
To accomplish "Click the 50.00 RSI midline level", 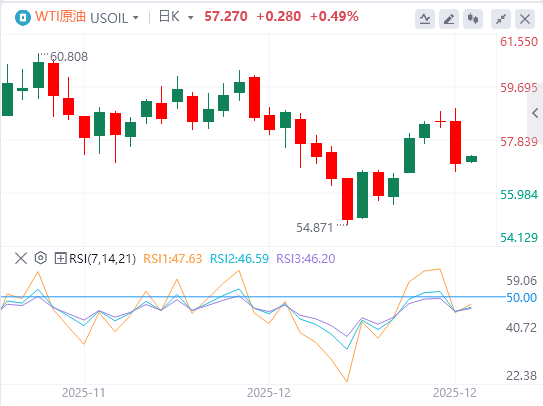I will click(x=521, y=298).
